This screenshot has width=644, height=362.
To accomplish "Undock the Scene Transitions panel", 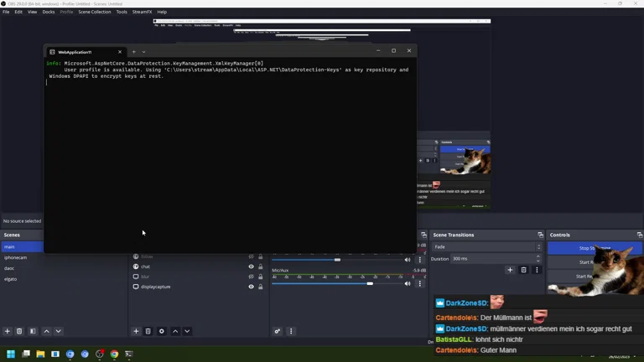I will (541, 235).
